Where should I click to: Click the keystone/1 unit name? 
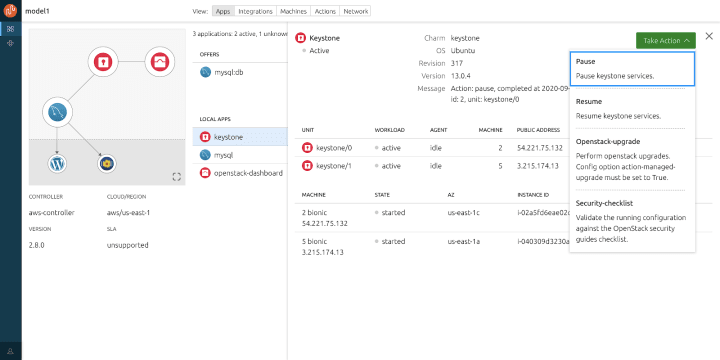[x=334, y=166]
